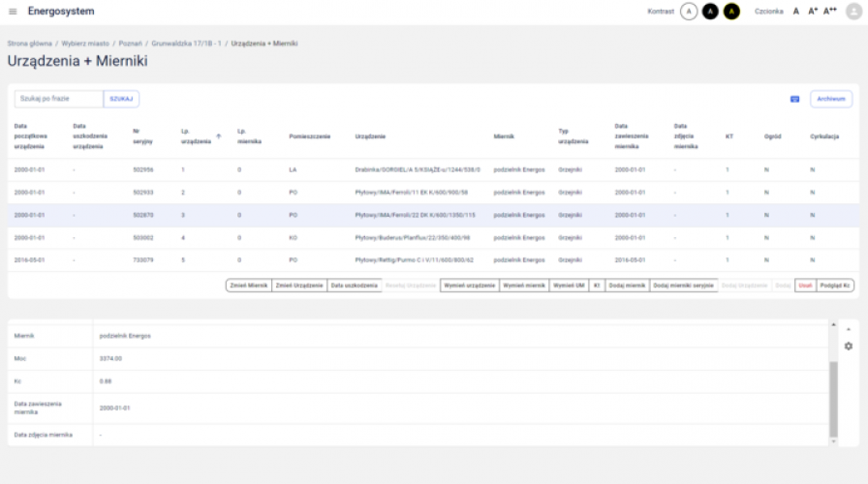Click 2016-05-01 date in first column
868x484 pixels.
click(29, 260)
